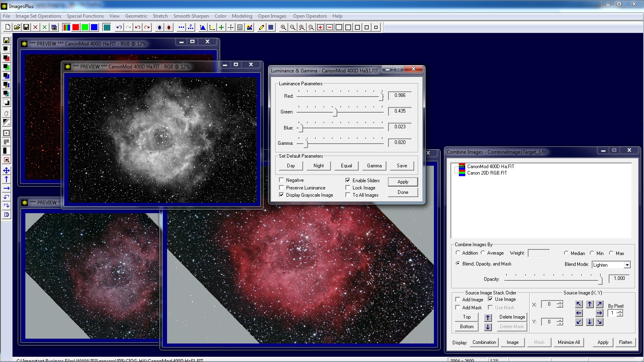Toggle the Enable Sliders checkbox
644x362 pixels.
point(348,180)
